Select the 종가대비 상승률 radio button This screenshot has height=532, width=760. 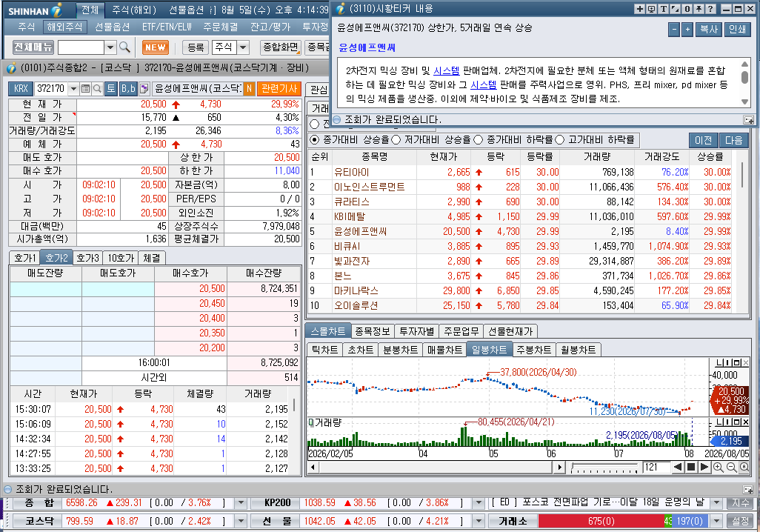tap(315, 139)
